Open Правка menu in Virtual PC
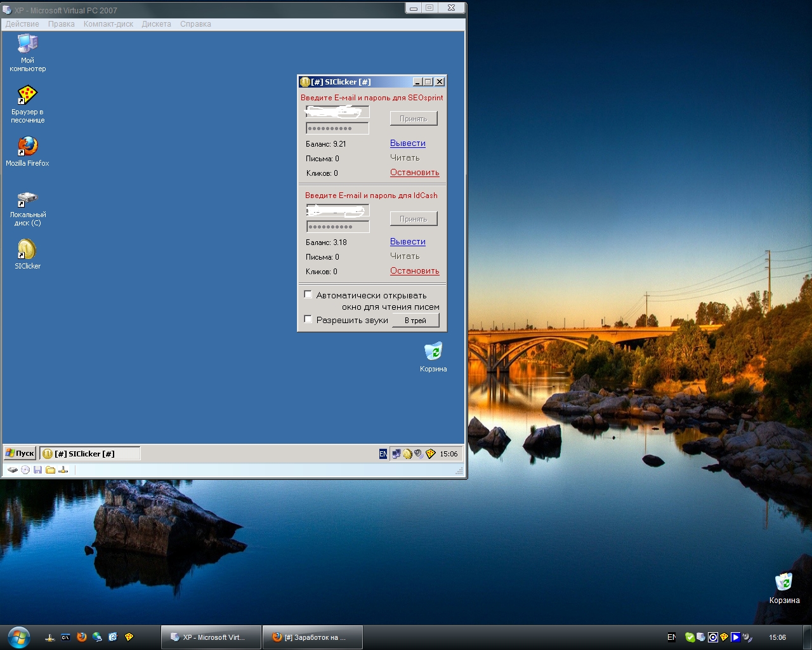 pyautogui.click(x=62, y=24)
